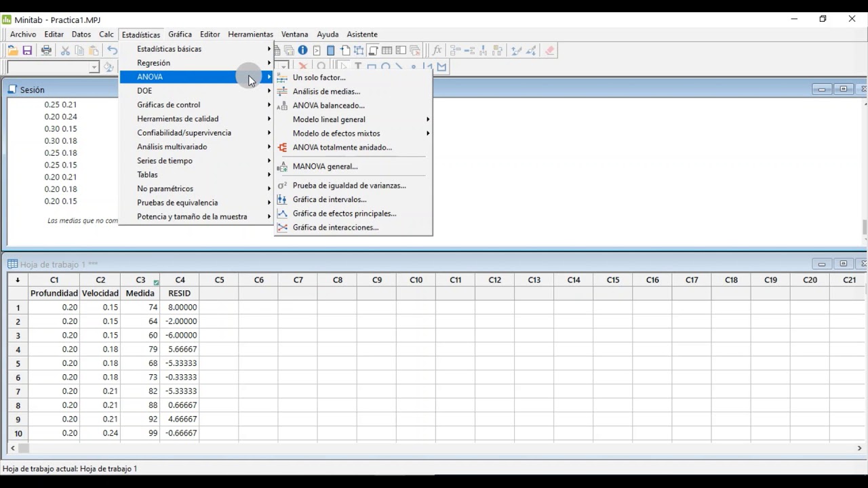
Task: Click the Gráfica de efectos principales icon
Action: [x=282, y=213]
